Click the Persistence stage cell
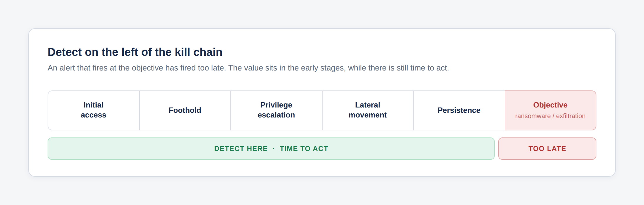 coord(459,110)
